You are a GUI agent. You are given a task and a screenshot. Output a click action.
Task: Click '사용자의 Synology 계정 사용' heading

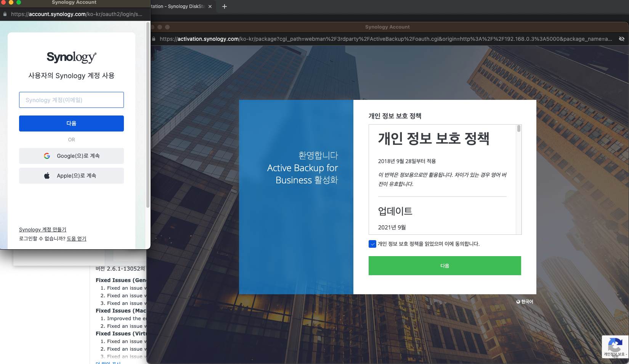[x=71, y=75]
